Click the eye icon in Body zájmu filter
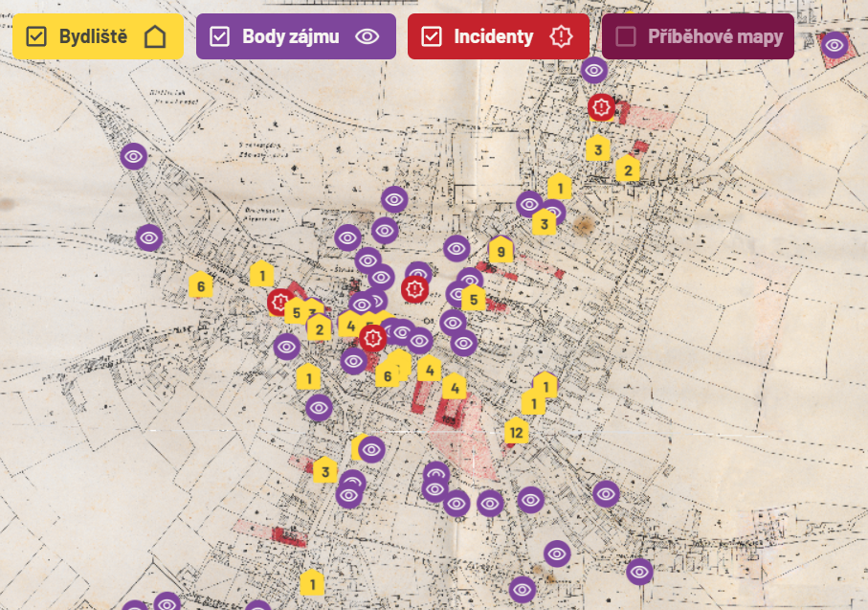868x610 pixels. tap(367, 37)
